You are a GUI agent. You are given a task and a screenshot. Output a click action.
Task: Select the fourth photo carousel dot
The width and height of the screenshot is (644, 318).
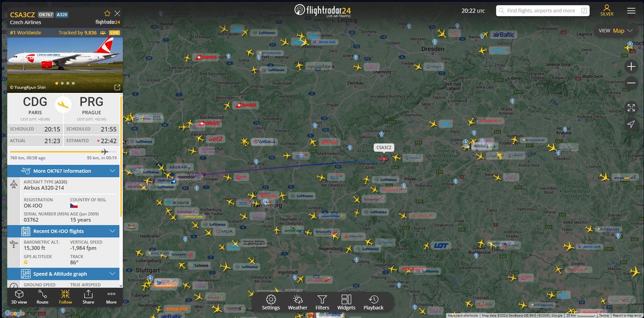tap(72, 83)
